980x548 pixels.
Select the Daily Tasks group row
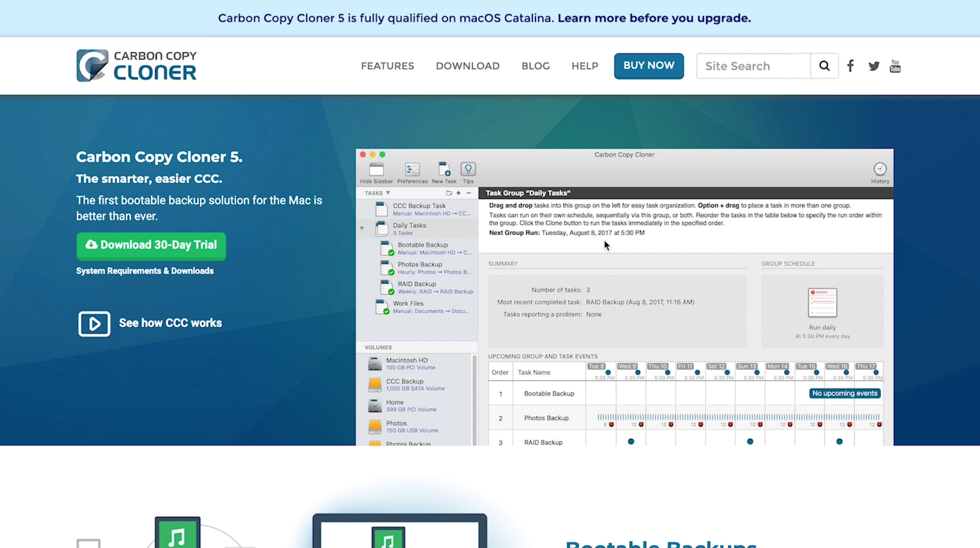tap(417, 229)
